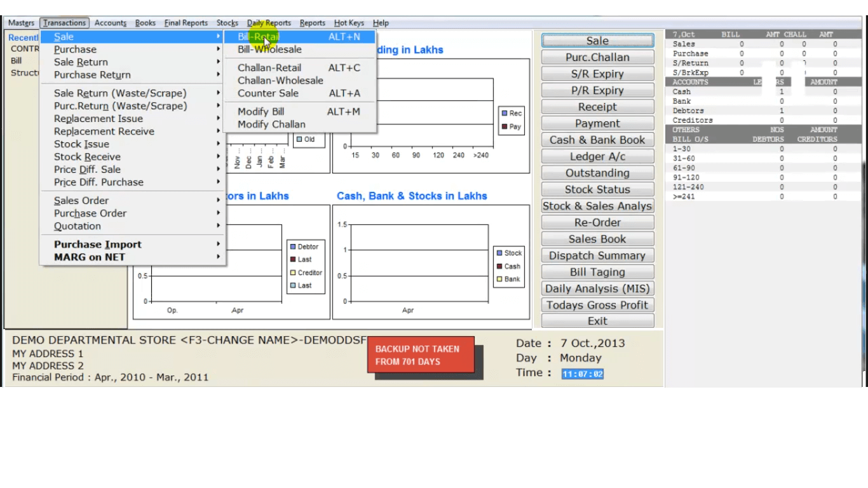The height and width of the screenshot is (488, 868).
Task: Expand the Quotation submenu
Action: [133, 226]
